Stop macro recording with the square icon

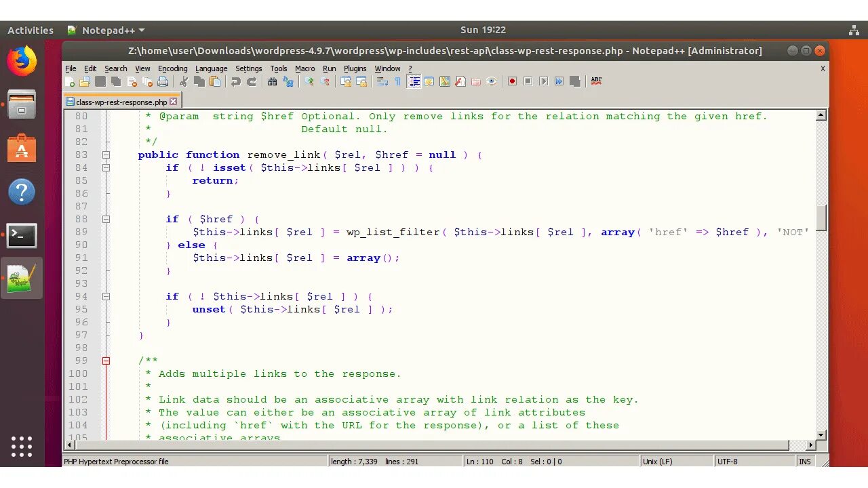tap(528, 81)
